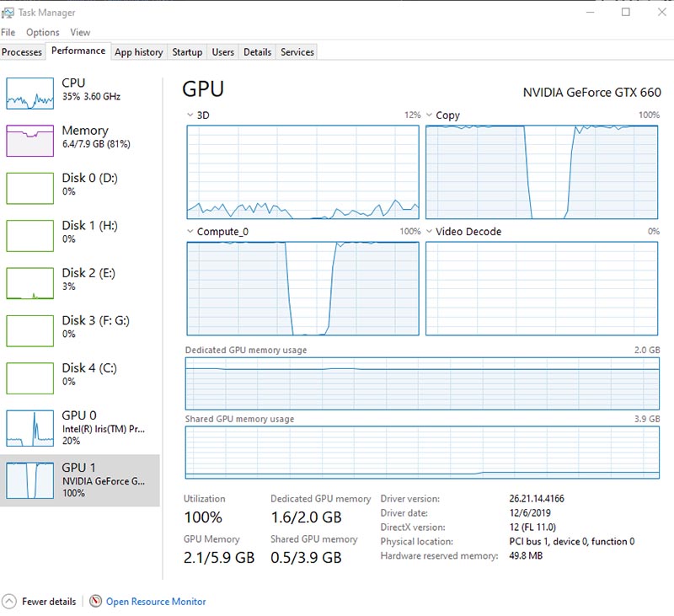Click the Copy engine usage graph
Screen dimensions: 674x616
(x=542, y=173)
